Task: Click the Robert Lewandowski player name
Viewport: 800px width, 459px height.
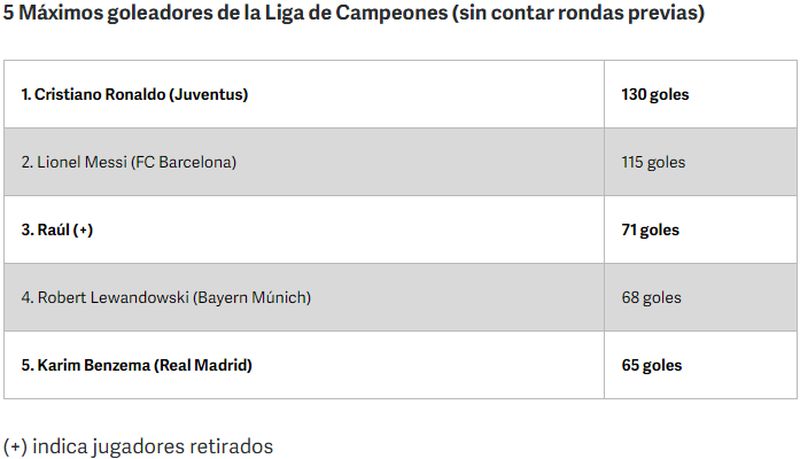Action: point(112,298)
